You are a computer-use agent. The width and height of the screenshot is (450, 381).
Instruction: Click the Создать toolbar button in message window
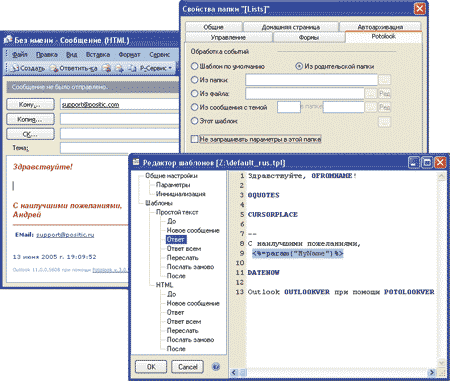coord(28,68)
